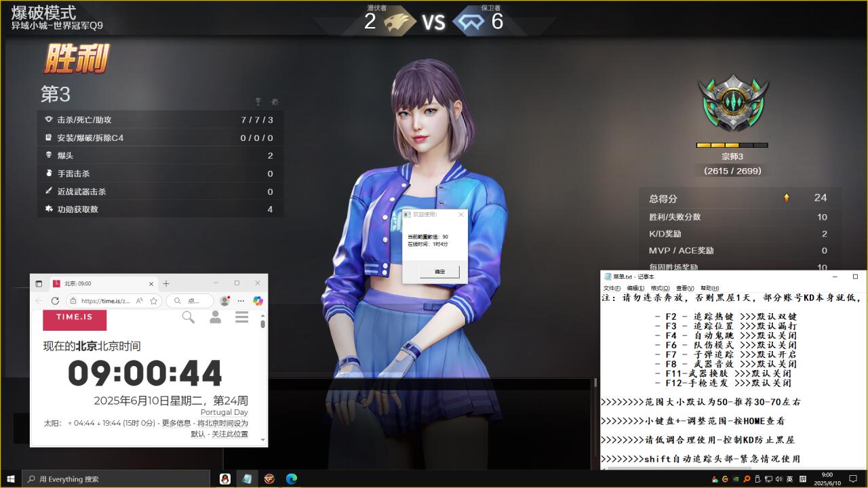The height and width of the screenshot is (488, 868).
Task: Click the star icon beside the trophy
Action: pos(275,102)
